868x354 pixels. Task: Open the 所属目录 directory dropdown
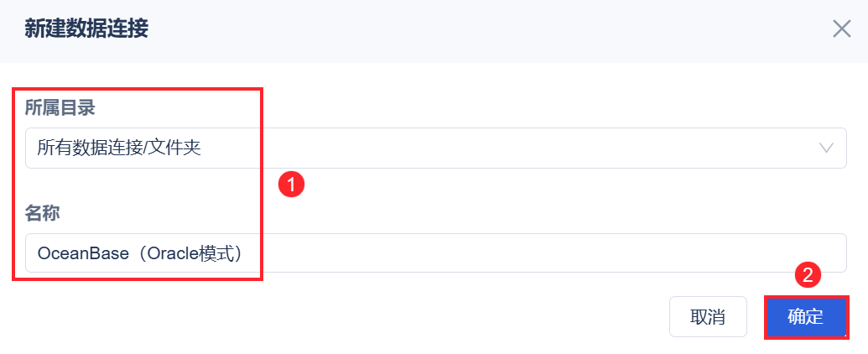[x=435, y=148]
